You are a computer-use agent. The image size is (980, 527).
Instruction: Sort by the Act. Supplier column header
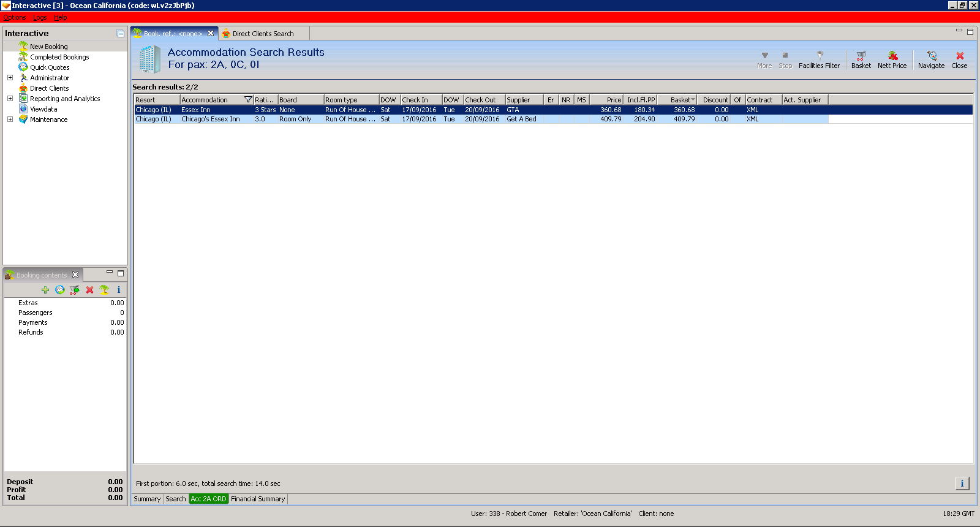tap(805, 100)
